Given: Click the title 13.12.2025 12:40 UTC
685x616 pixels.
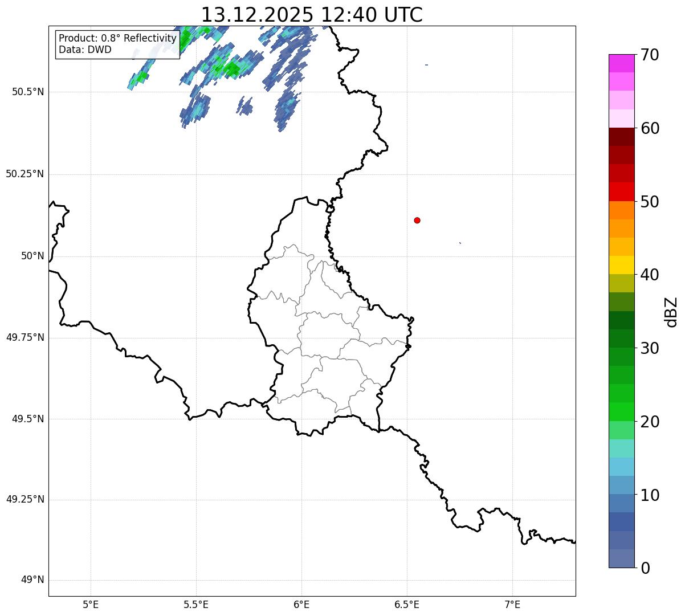Looking at the screenshot, I should [x=312, y=15].
